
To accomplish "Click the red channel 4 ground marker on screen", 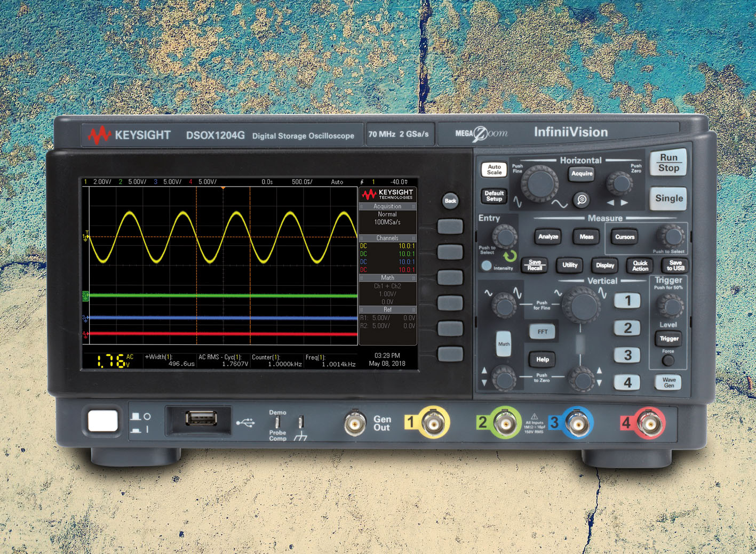I will (x=85, y=335).
